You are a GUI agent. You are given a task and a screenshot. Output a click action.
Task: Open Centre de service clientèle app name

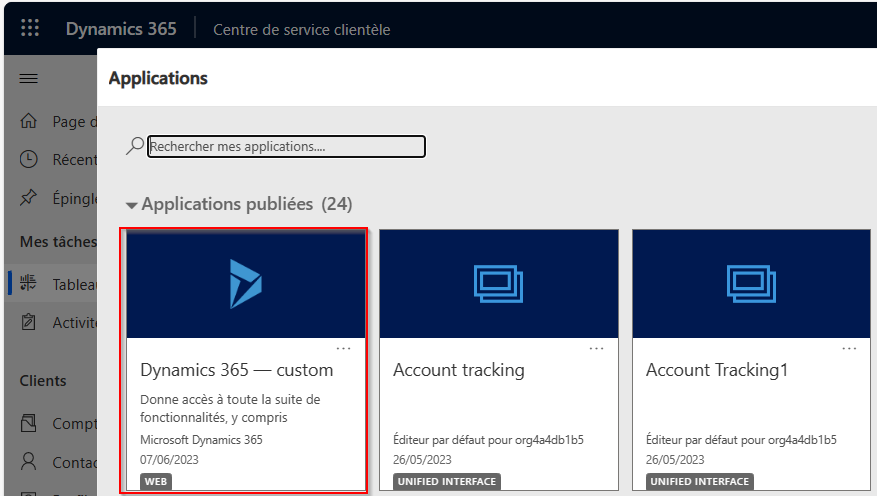pyautogui.click(x=301, y=30)
